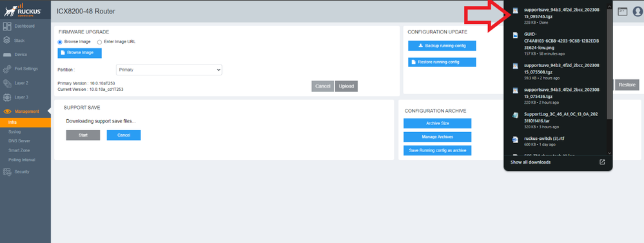
Task: Click the ICX8200-48 Router title
Action: coord(86,11)
